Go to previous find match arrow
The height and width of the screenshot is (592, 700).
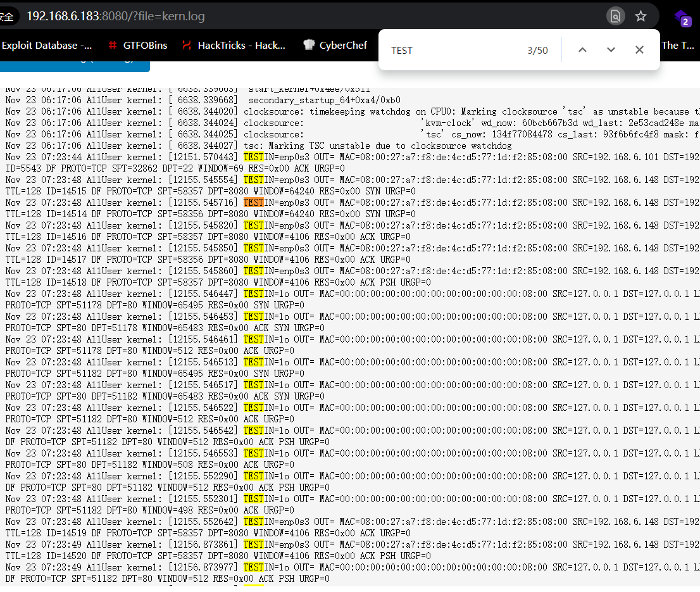tap(582, 50)
